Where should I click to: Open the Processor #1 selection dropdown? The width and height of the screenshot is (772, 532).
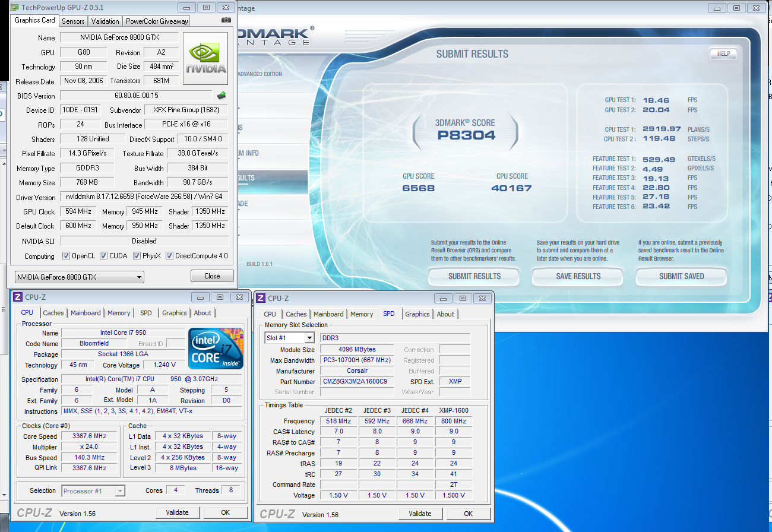pyautogui.click(x=93, y=490)
